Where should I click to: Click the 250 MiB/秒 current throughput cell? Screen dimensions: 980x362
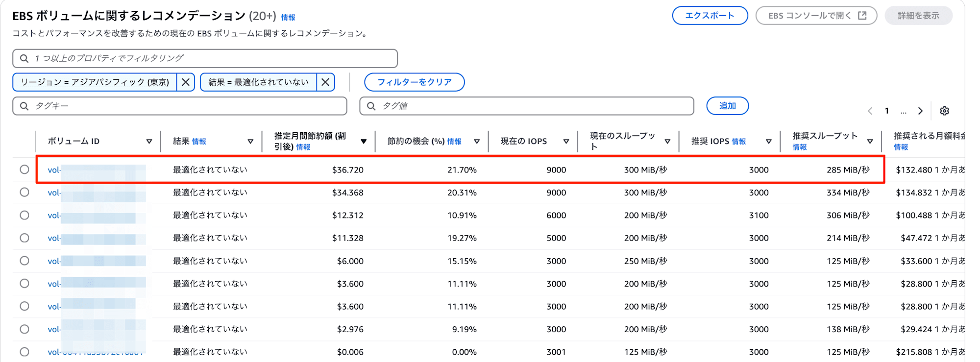(x=645, y=261)
